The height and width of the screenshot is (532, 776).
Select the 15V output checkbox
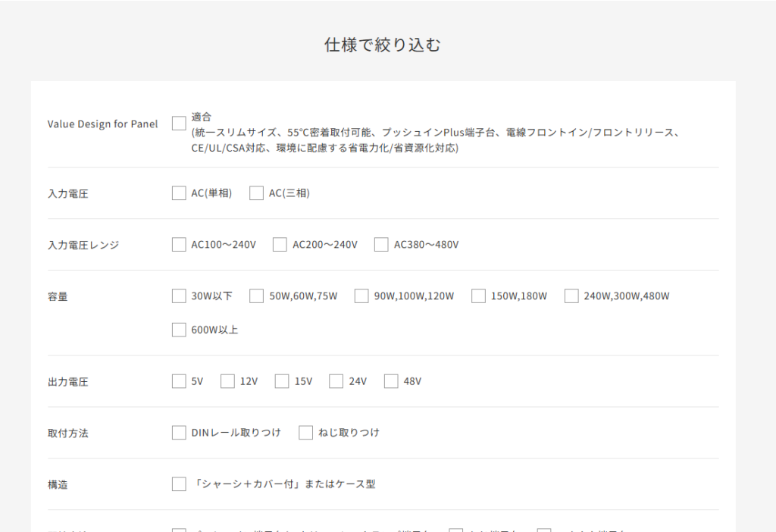(x=282, y=381)
